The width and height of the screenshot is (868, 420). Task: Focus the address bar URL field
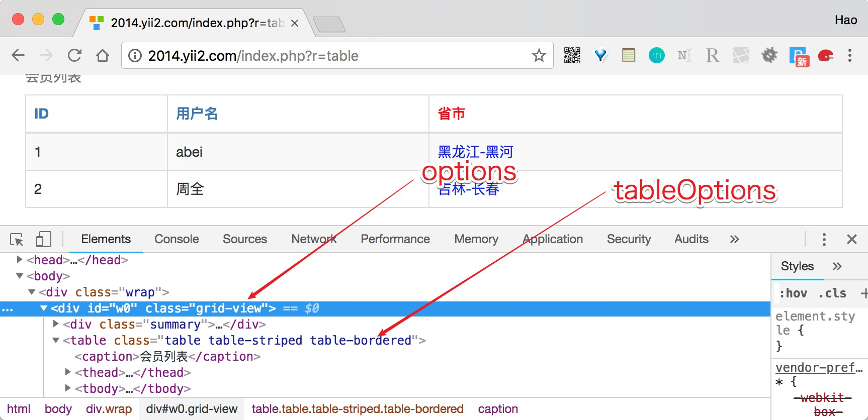pos(337,55)
